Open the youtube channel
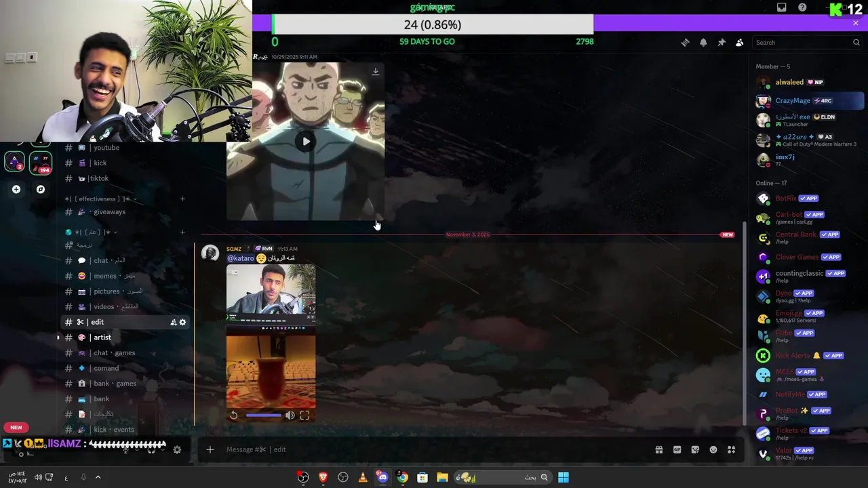The image size is (868, 488). pos(124,148)
